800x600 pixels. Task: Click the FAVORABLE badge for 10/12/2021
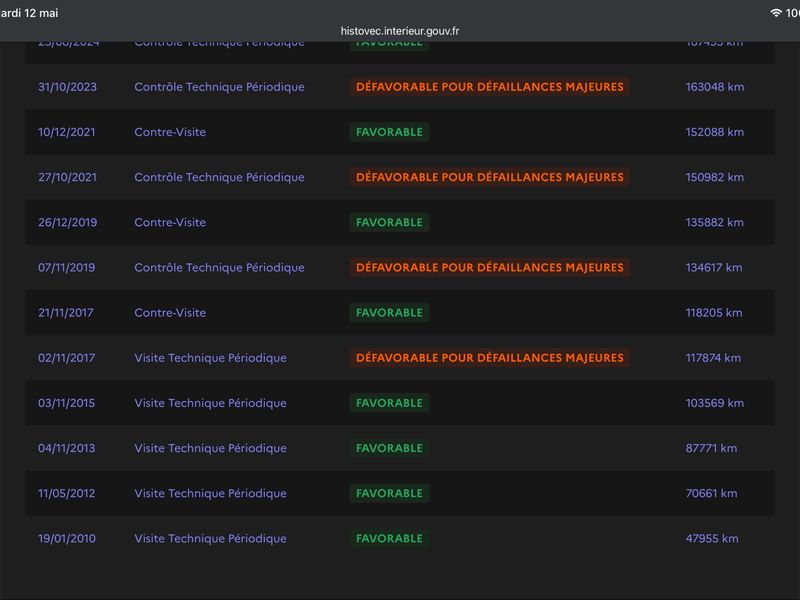click(x=389, y=132)
